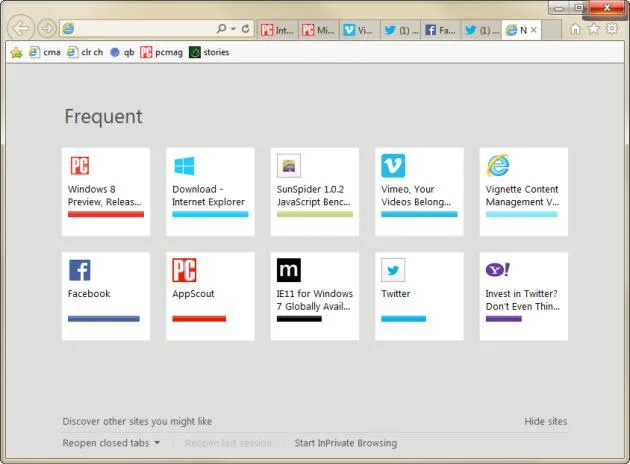Click the refresh icon in address bar
The width and height of the screenshot is (630, 464).
245,29
